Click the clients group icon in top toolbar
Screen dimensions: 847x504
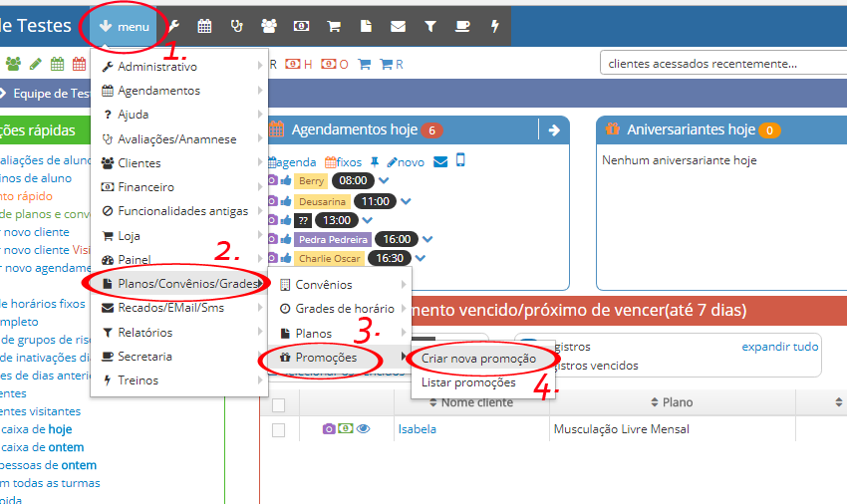(269, 27)
